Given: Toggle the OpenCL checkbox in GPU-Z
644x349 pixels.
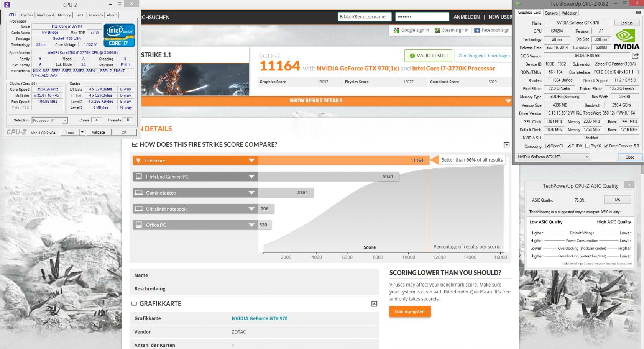Looking at the screenshot, I should point(547,146).
